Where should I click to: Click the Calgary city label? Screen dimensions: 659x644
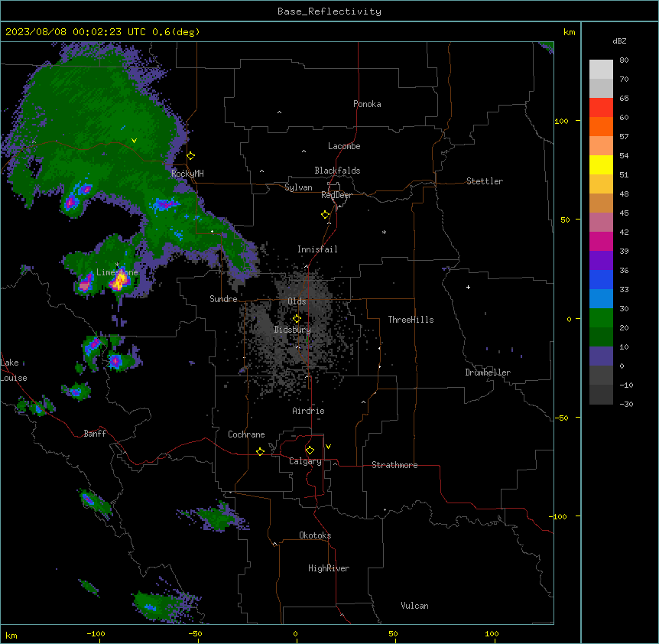pos(305,461)
